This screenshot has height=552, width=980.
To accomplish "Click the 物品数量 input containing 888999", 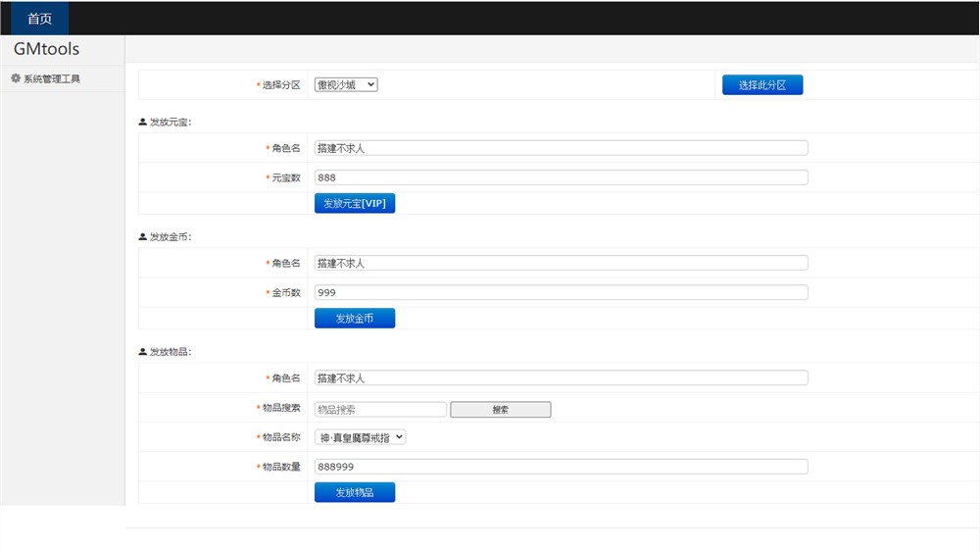I will tap(561, 467).
